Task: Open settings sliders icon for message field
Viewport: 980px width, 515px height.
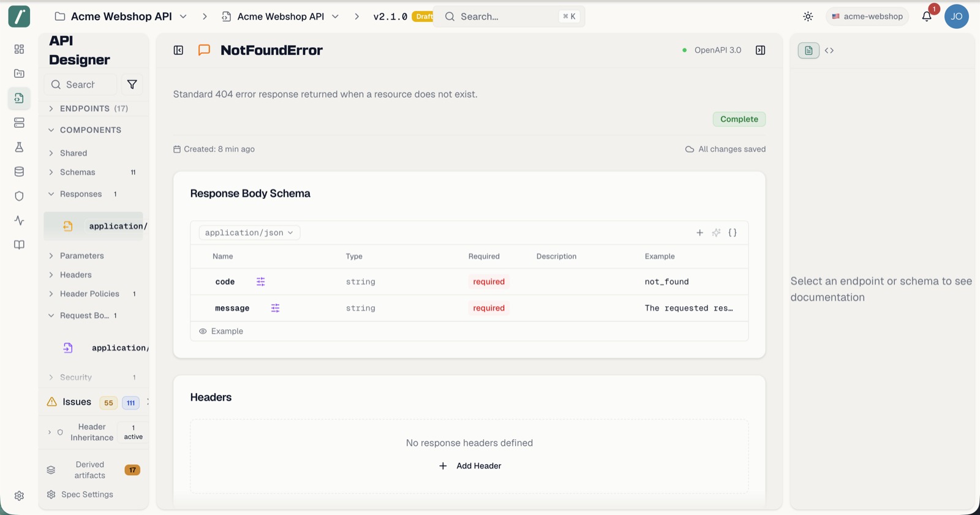Action: tap(275, 308)
